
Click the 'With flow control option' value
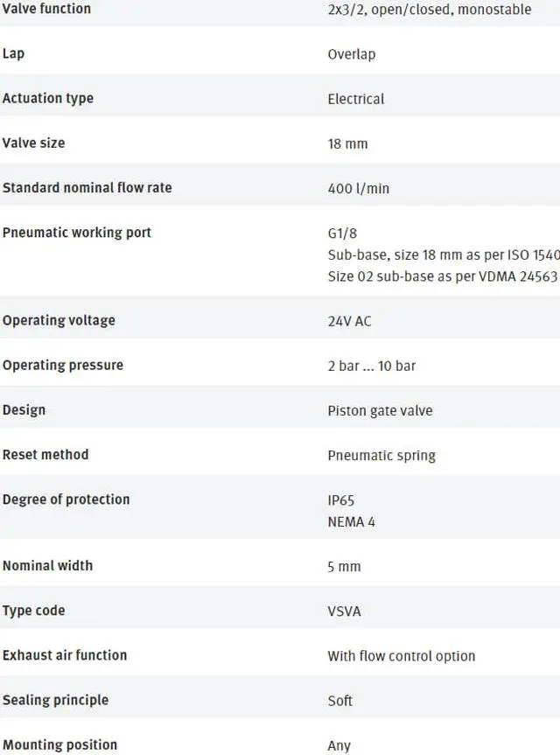[x=401, y=656]
